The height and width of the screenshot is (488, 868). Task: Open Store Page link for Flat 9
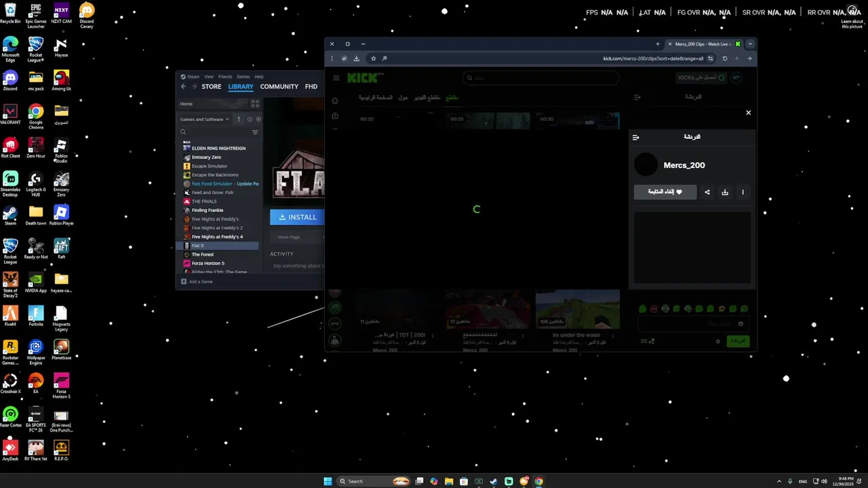(x=289, y=237)
